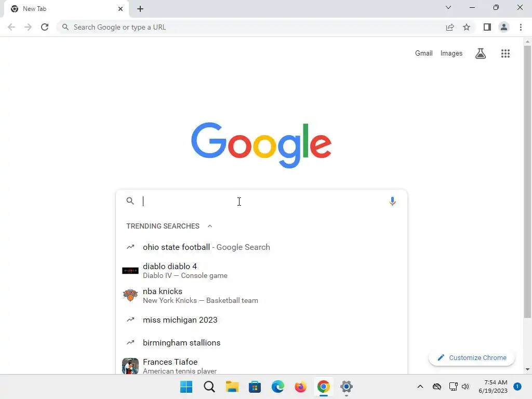Show hidden system tray icons
The height and width of the screenshot is (399, 532).
coord(420,387)
